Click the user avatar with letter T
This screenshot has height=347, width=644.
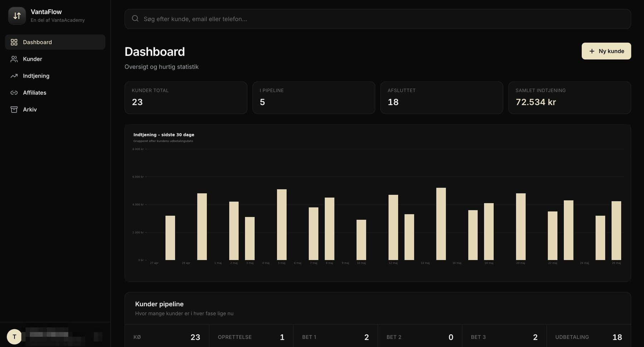14,337
